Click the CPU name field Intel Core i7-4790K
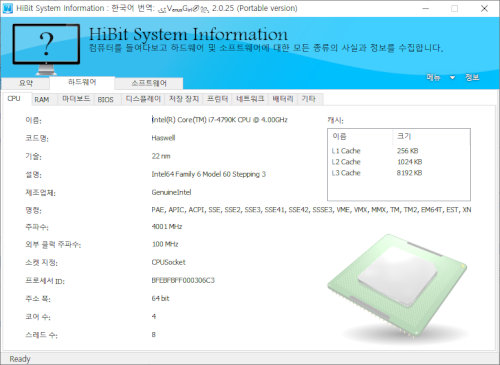Image resolution: width=500 pixels, height=365 pixels. point(220,120)
